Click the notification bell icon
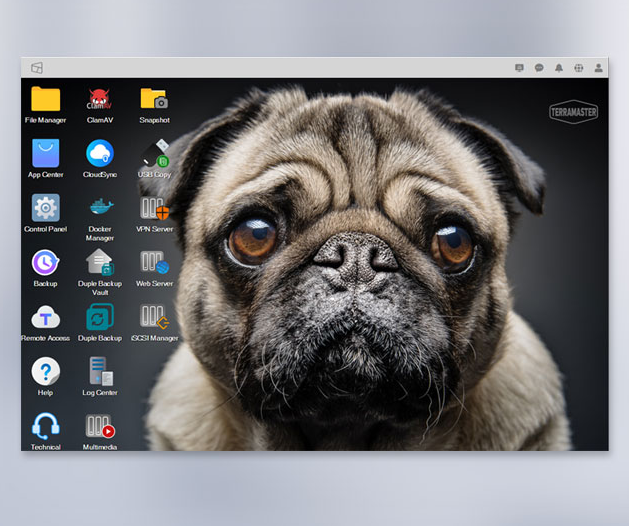Image resolution: width=629 pixels, height=526 pixels. pyautogui.click(x=559, y=68)
